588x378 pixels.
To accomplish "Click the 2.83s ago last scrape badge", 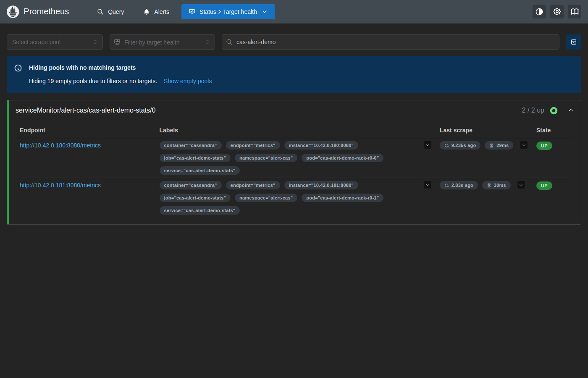I will [459, 185].
